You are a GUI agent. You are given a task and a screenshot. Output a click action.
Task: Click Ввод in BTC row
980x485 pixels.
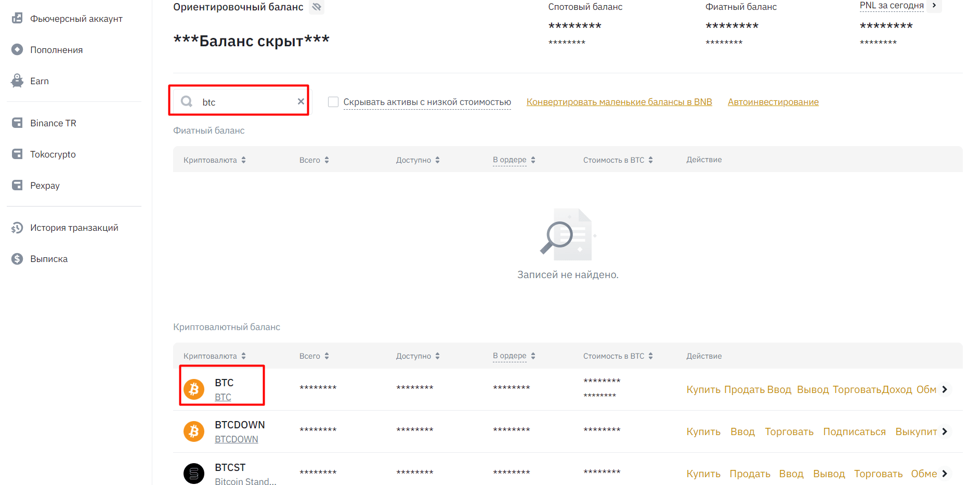pyautogui.click(x=779, y=389)
